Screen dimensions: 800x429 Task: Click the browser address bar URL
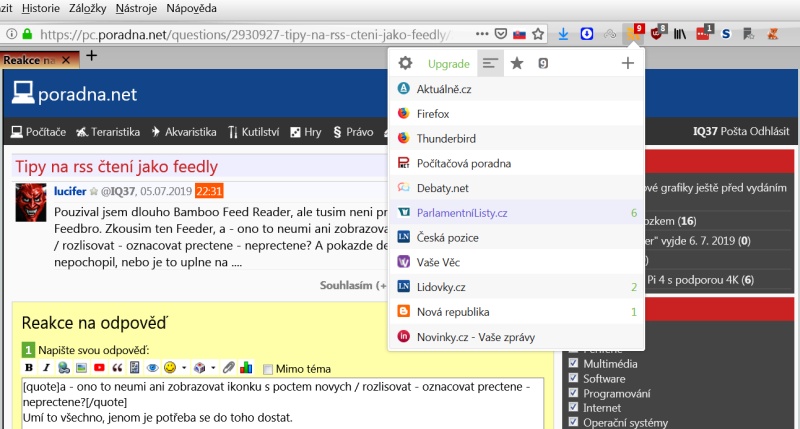(x=245, y=34)
